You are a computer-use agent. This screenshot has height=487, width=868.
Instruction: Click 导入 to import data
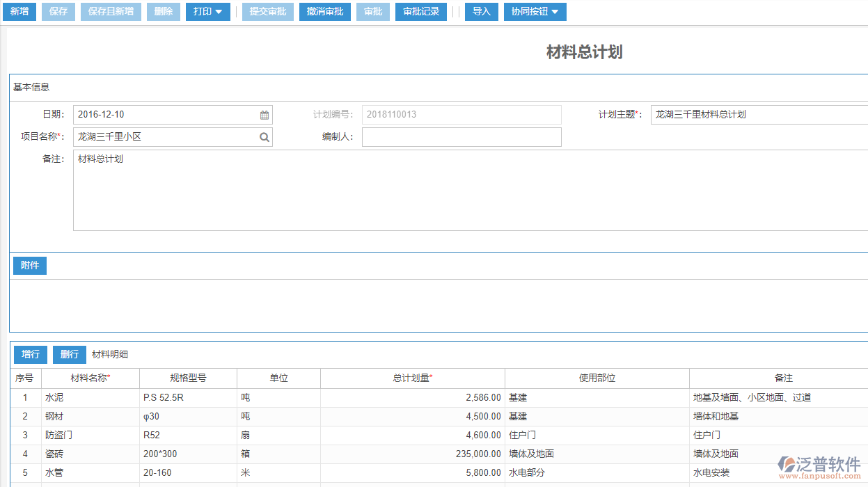481,11
